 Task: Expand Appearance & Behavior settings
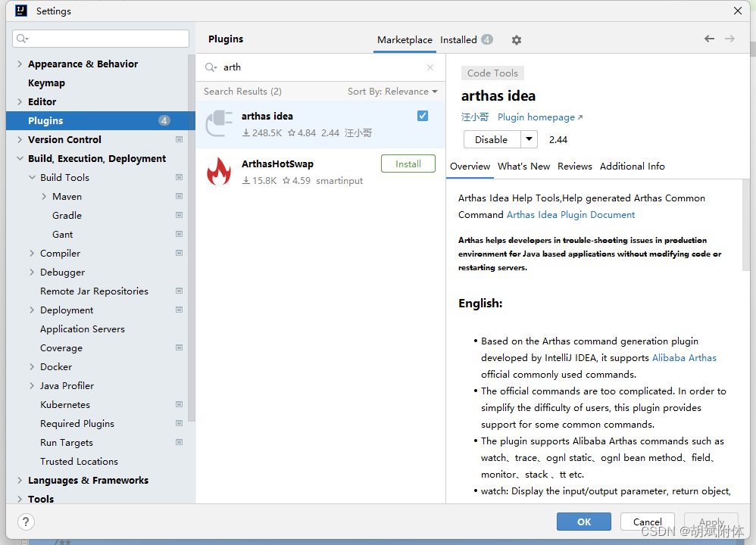tap(20, 64)
